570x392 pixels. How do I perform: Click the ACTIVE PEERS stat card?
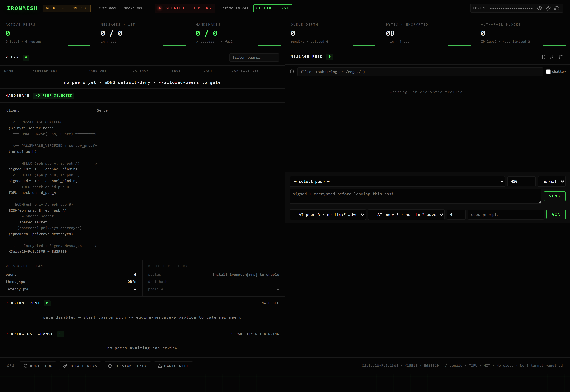tap(47, 33)
